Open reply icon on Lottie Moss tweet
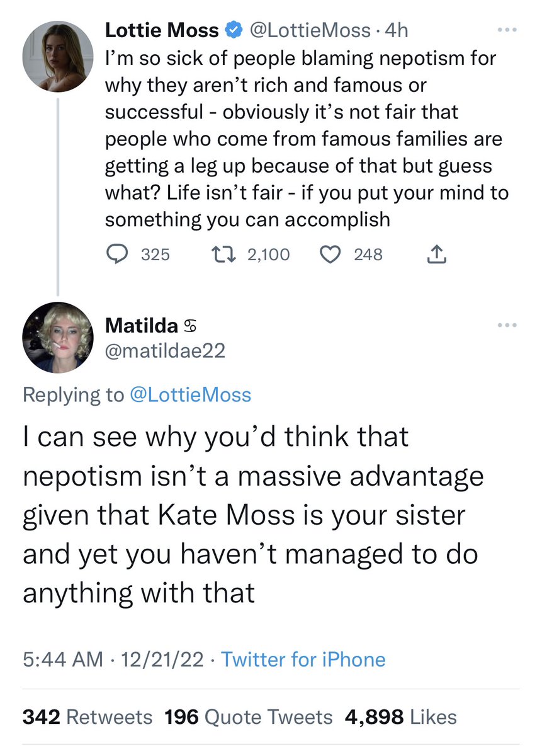Screen dimensions: 542x756 point(116,254)
